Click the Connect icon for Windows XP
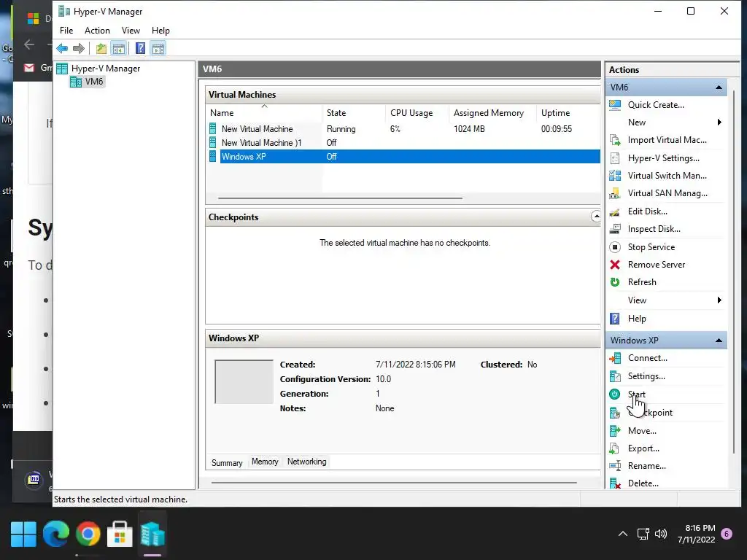Image resolution: width=747 pixels, height=560 pixels. tap(615, 358)
